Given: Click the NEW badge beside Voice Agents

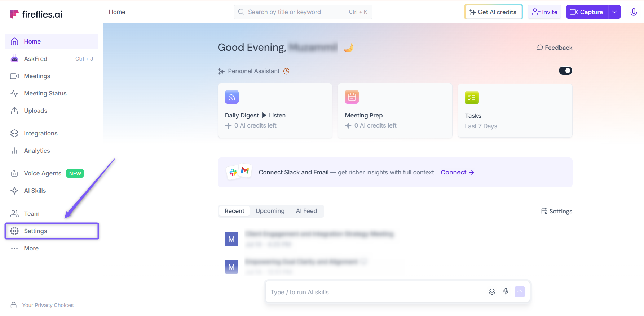Looking at the screenshot, I should pyautogui.click(x=75, y=173).
